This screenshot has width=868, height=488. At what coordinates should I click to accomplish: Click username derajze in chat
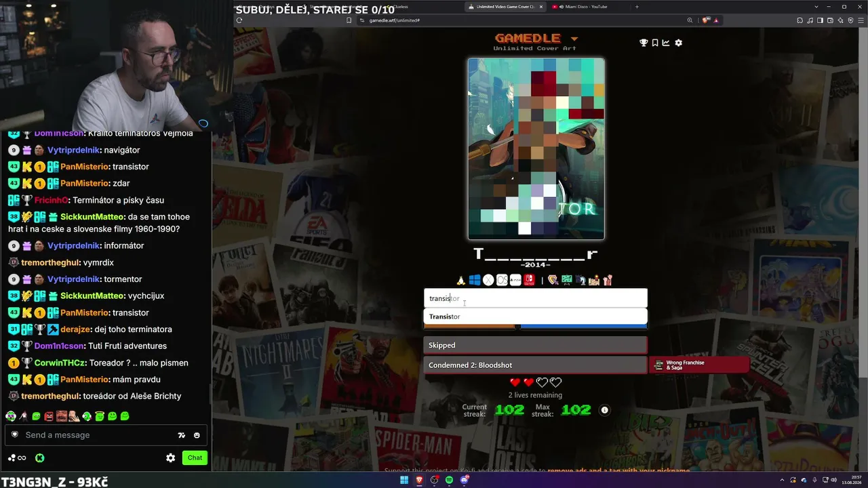(x=75, y=329)
